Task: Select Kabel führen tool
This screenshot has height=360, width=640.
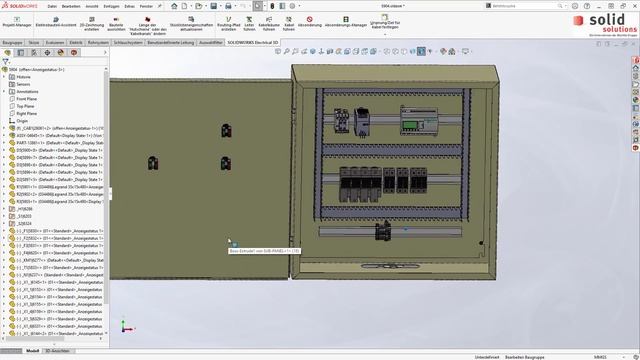Action: coord(289,24)
